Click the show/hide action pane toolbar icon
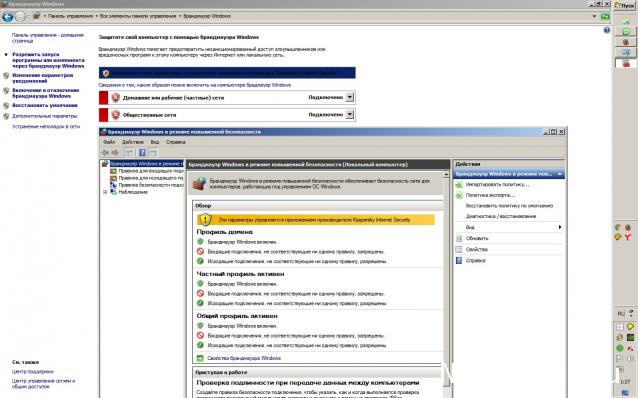 pyautogui.click(x=153, y=153)
